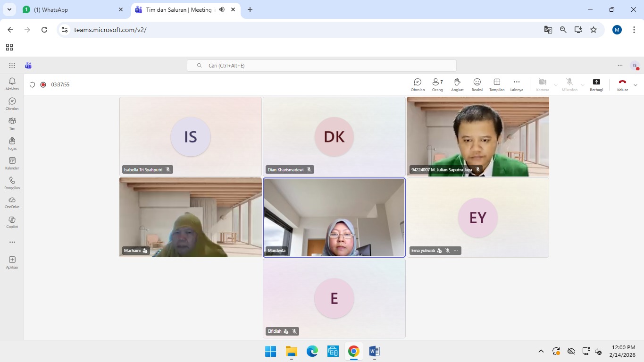The width and height of the screenshot is (644, 362).
Task: Open the Aktivitas activity feed
Action: [x=12, y=84]
